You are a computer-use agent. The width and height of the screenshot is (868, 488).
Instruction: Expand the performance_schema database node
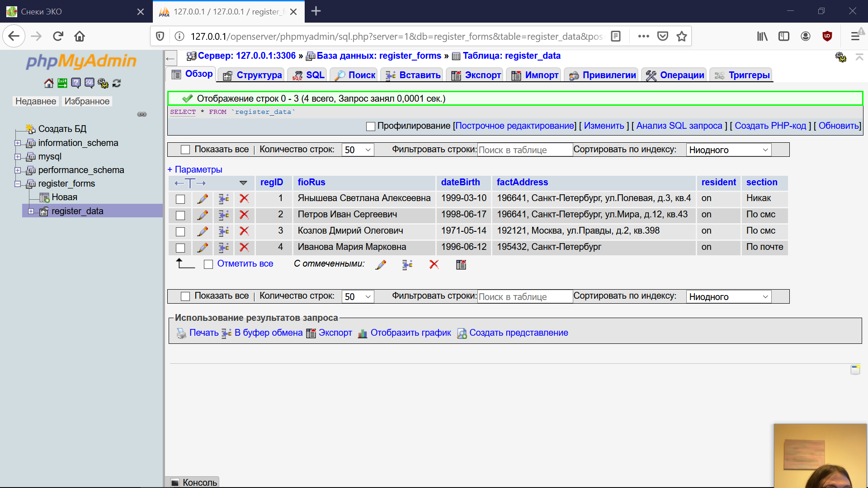[17, 170]
